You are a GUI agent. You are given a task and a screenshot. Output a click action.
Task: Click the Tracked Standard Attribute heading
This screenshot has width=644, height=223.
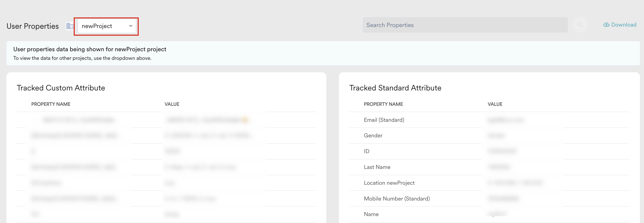pyautogui.click(x=395, y=88)
